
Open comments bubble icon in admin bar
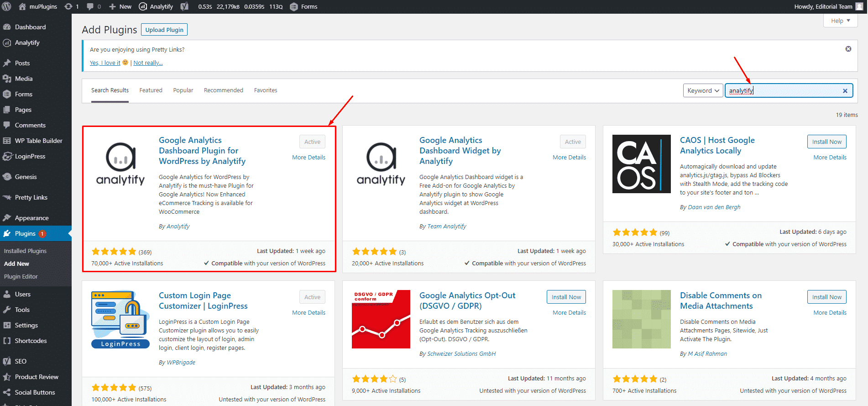[90, 6]
